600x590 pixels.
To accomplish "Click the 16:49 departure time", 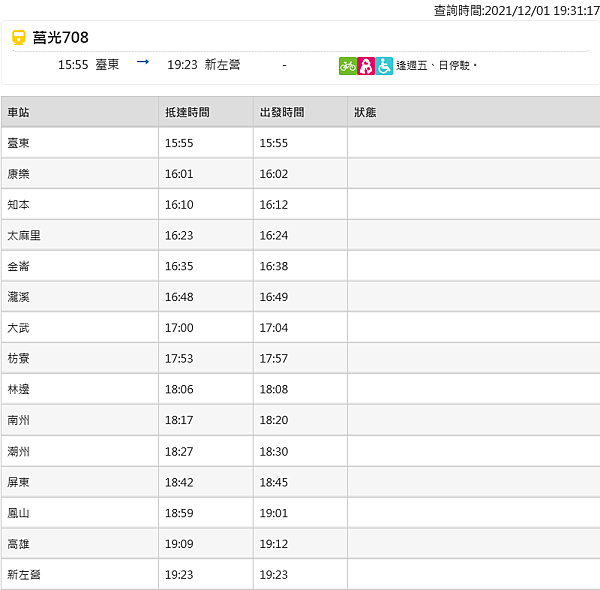I will pos(274,297).
